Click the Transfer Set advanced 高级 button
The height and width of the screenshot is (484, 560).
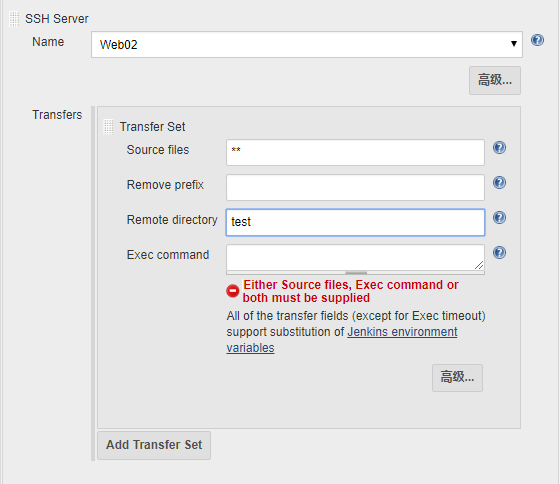click(x=457, y=378)
